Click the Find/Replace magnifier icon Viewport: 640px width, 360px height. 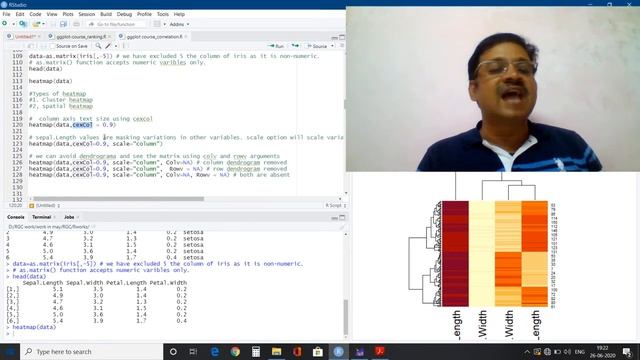click(x=98, y=46)
